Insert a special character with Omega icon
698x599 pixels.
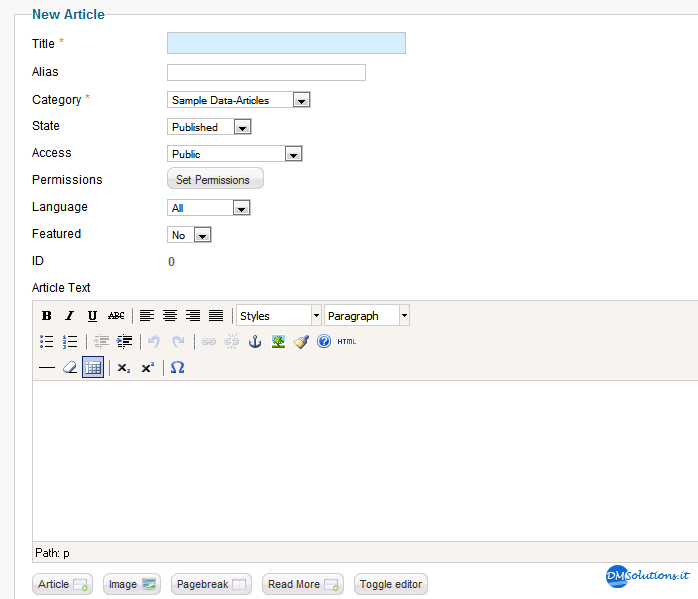click(177, 368)
